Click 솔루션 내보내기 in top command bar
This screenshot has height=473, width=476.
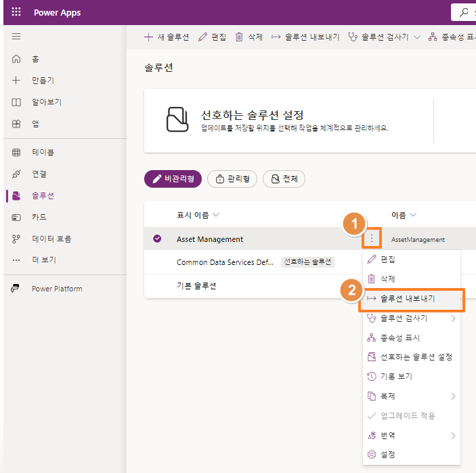305,37
